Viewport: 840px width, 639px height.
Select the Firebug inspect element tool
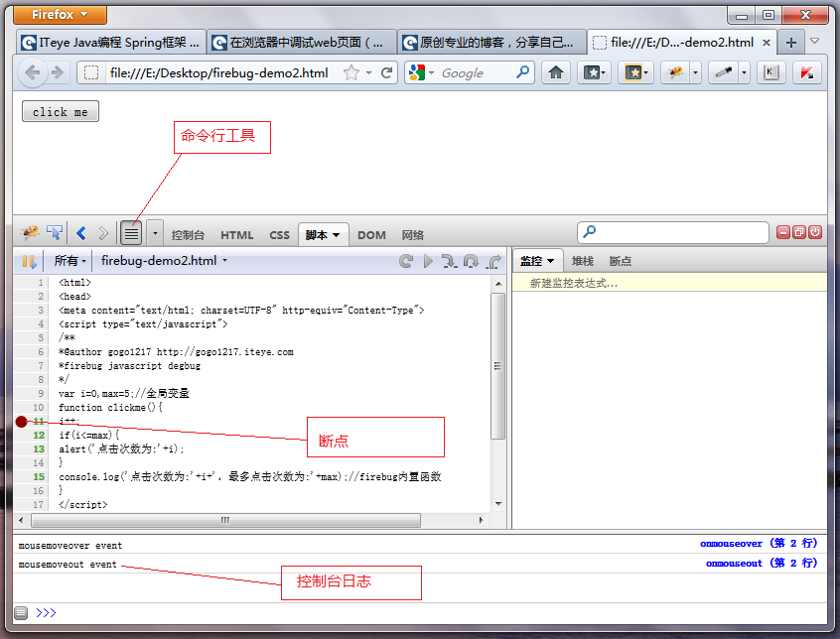tap(54, 232)
